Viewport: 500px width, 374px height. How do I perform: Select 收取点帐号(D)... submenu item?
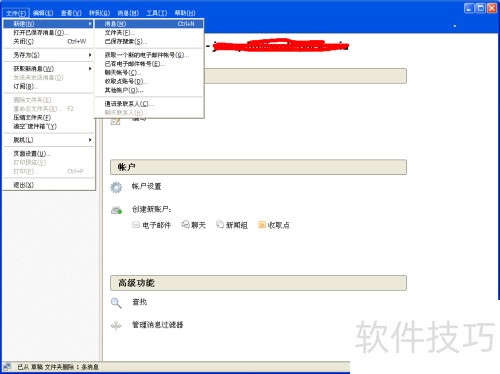149,81
